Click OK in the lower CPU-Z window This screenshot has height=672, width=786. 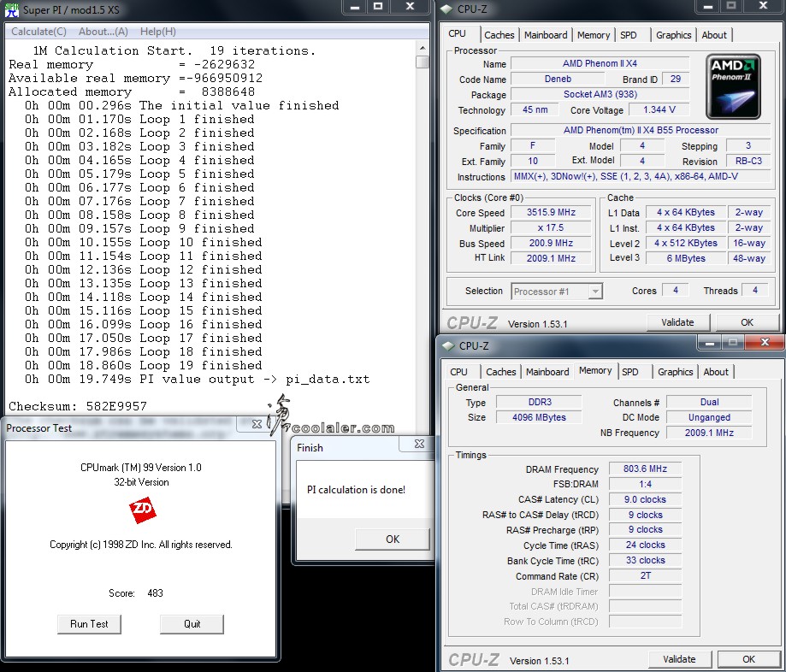coord(749,659)
